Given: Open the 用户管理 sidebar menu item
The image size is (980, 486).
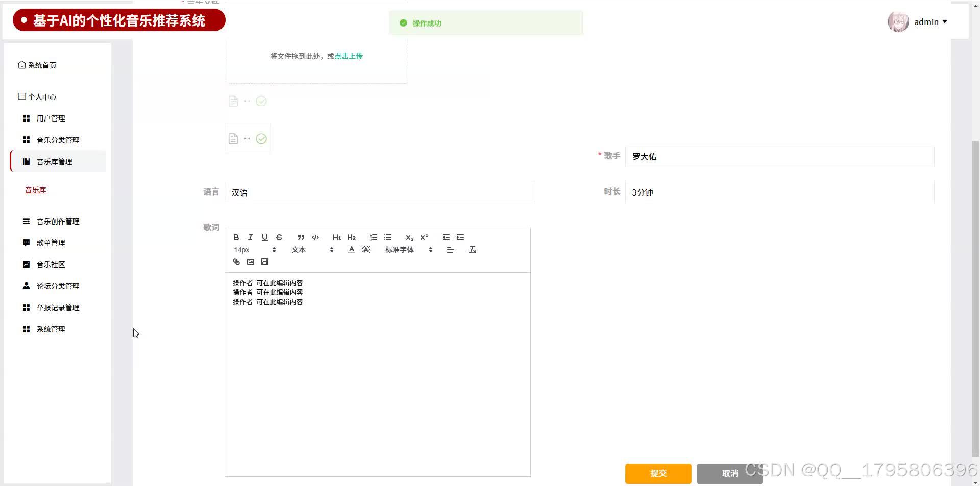Looking at the screenshot, I should point(51,118).
